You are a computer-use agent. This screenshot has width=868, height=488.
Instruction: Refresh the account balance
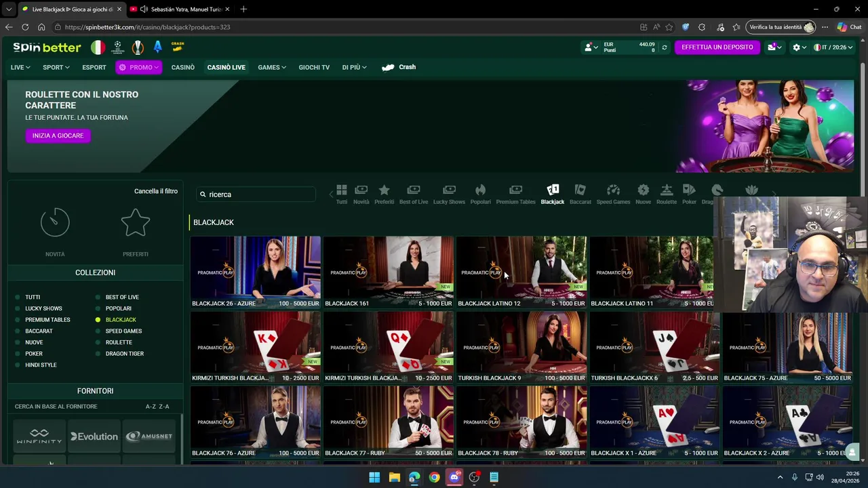point(665,47)
